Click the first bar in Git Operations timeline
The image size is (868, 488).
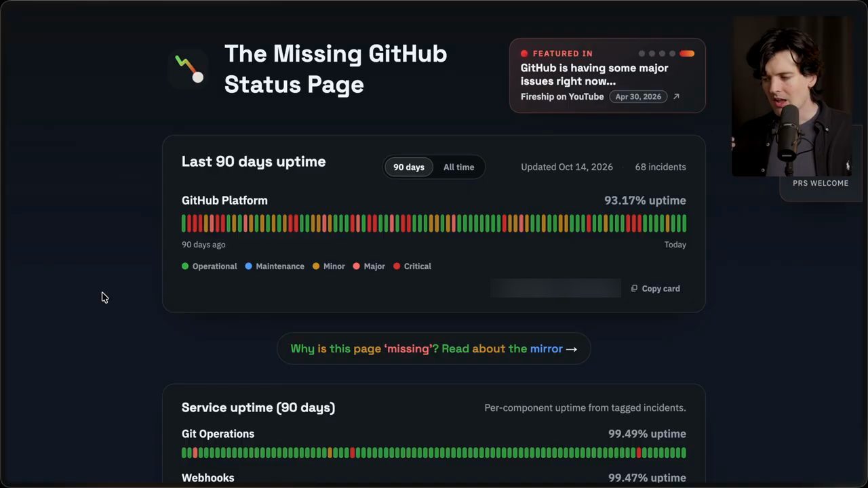click(x=184, y=453)
